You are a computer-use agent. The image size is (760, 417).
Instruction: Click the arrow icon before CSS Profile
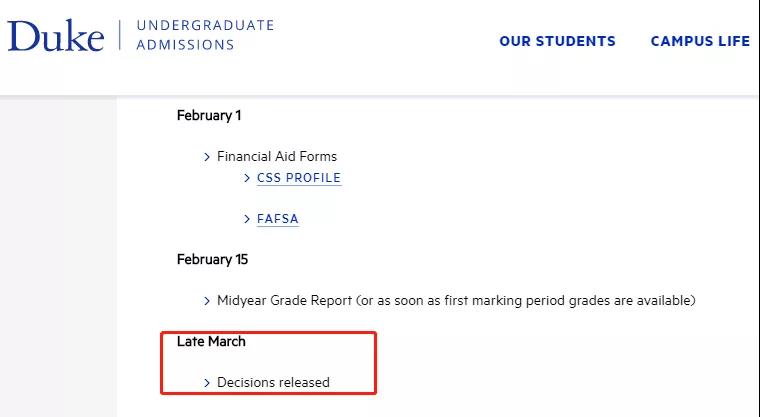coord(247,178)
